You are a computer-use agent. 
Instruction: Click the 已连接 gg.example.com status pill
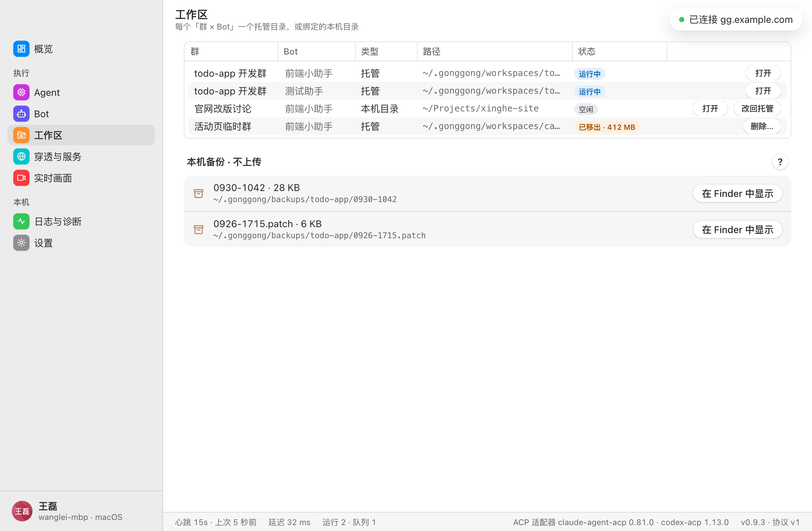click(736, 20)
